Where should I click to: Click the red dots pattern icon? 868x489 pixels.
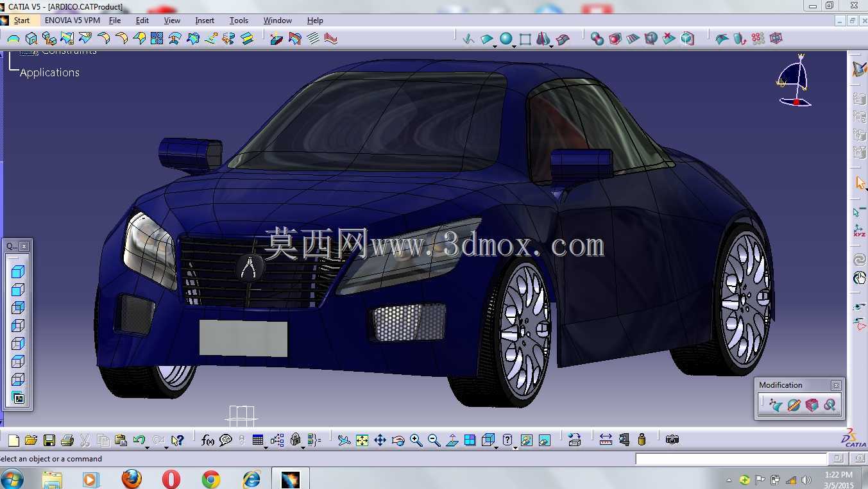click(x=758, y=39)
